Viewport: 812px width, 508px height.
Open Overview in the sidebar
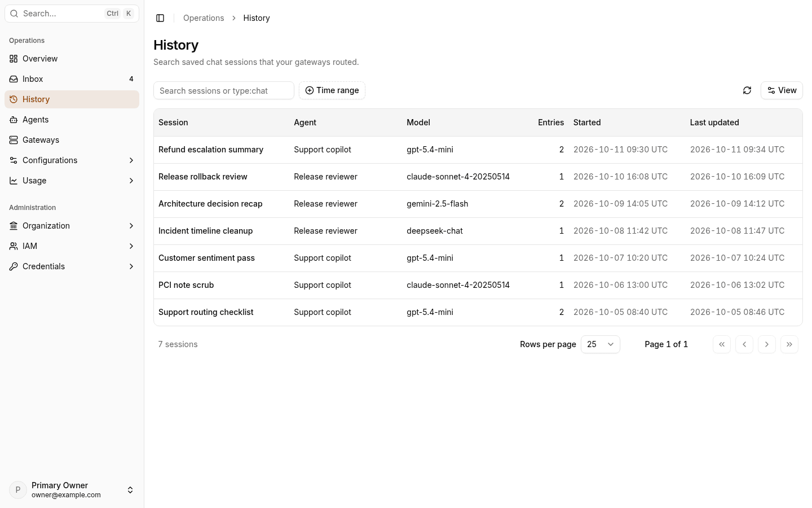click(x=72, y=59)
